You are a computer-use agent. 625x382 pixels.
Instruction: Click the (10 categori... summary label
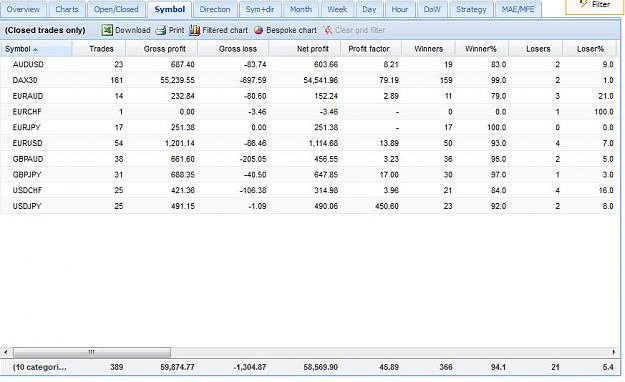click(39, 367)
